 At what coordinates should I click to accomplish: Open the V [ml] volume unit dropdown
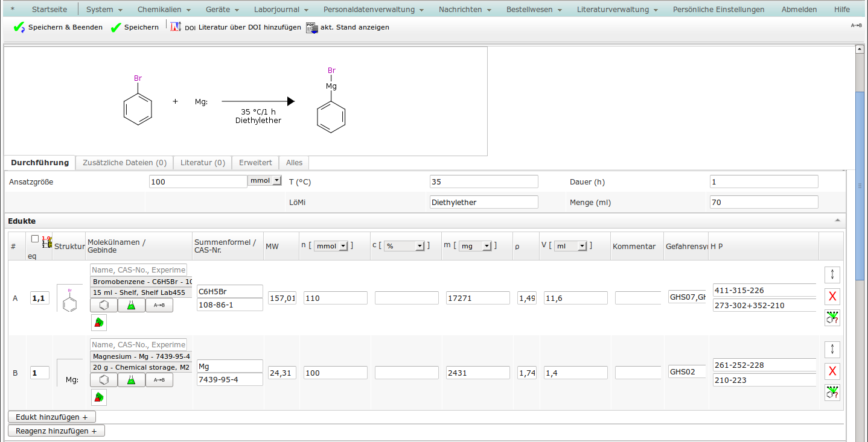[570, 246]
